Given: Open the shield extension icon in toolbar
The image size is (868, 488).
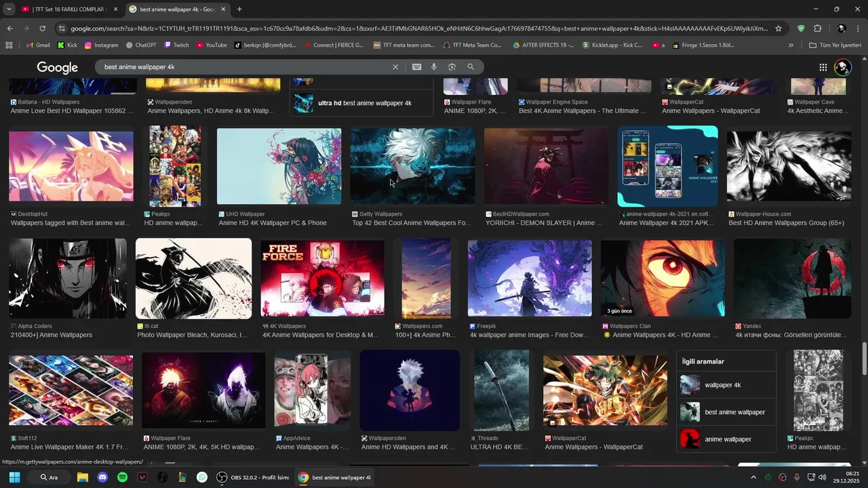Looking at the screenshot, I should pos(801,28).
